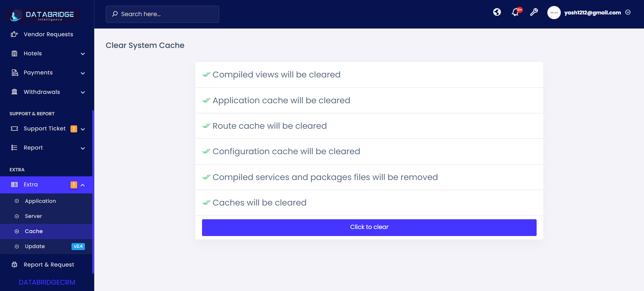Click the DATABRIDGECRM footer link
644x291 pixels.
tap(47, 282)
